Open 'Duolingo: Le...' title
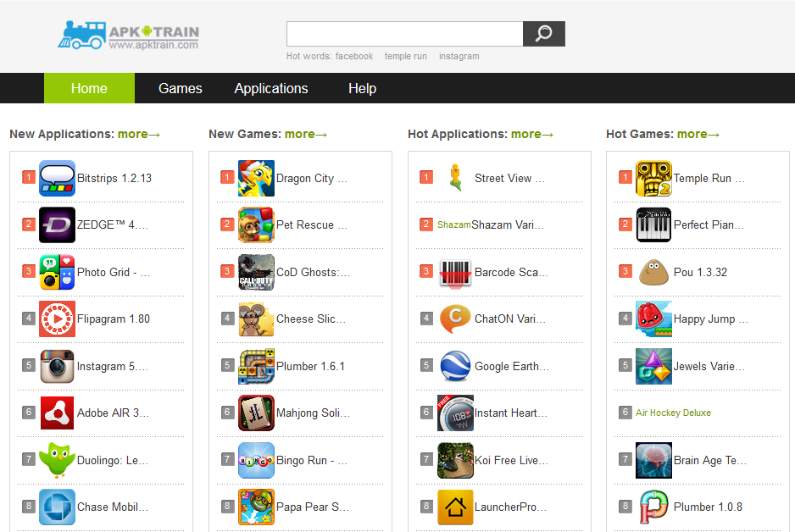The height and width of the screenshot is (532, 795). tap(113, 460)
